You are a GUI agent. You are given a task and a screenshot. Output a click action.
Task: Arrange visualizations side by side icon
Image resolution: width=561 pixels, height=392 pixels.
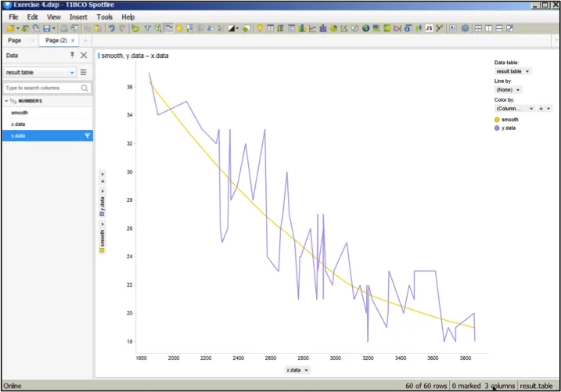[489, 28]
